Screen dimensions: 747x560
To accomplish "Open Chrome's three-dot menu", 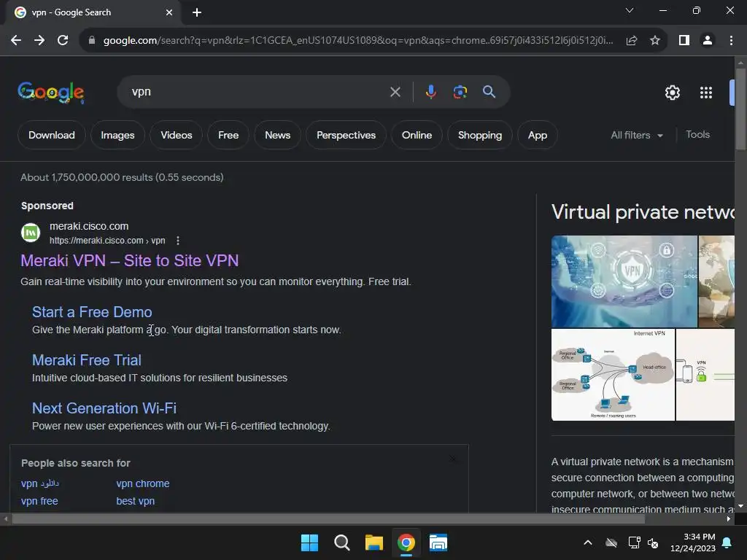I will [x=731, y=41].
